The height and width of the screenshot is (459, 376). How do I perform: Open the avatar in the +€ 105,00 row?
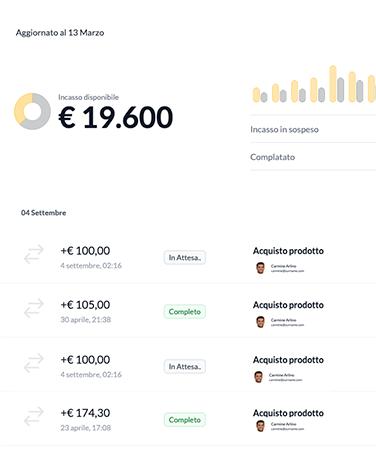260,322
